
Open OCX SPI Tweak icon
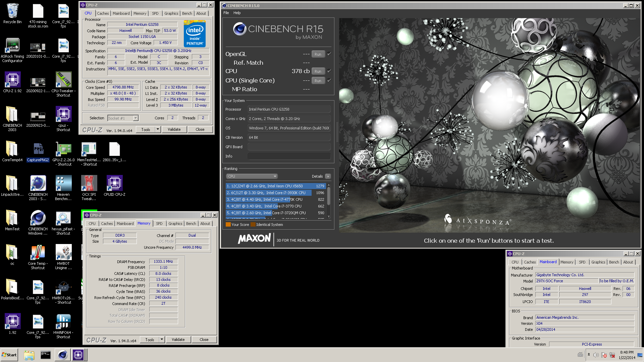pos(89,188)
